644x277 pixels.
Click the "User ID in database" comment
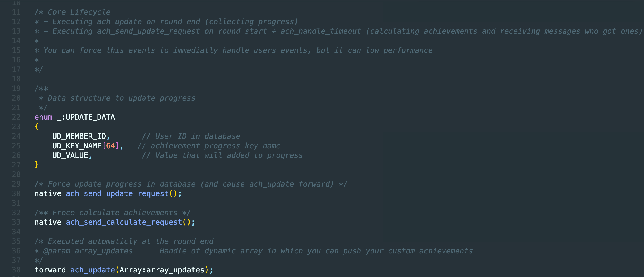click(x=198, y=136)
